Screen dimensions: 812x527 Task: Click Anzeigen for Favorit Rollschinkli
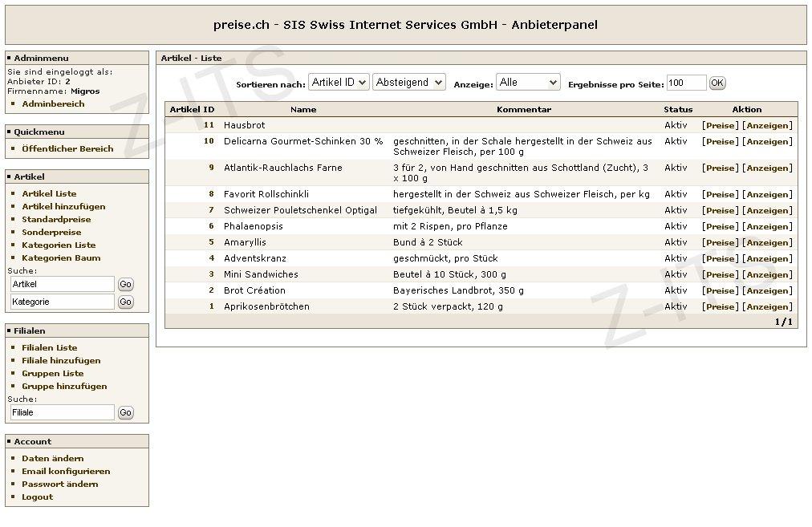click(x=767, y=194)
